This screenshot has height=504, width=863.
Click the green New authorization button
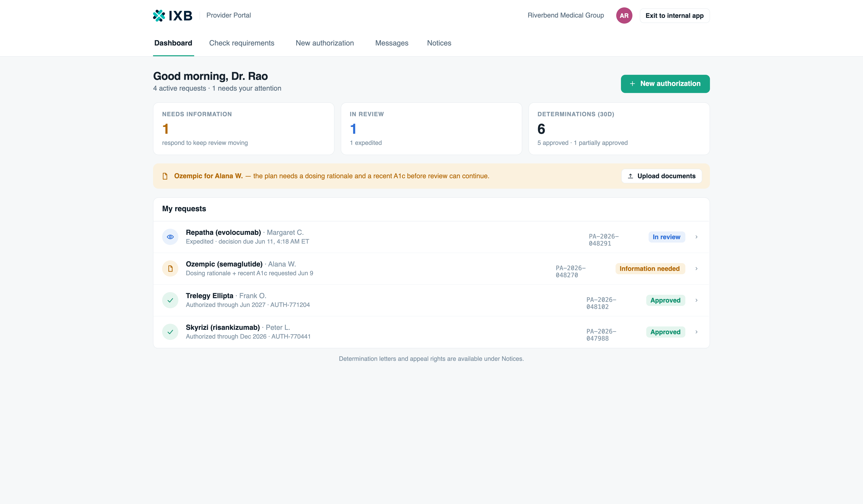665,84
